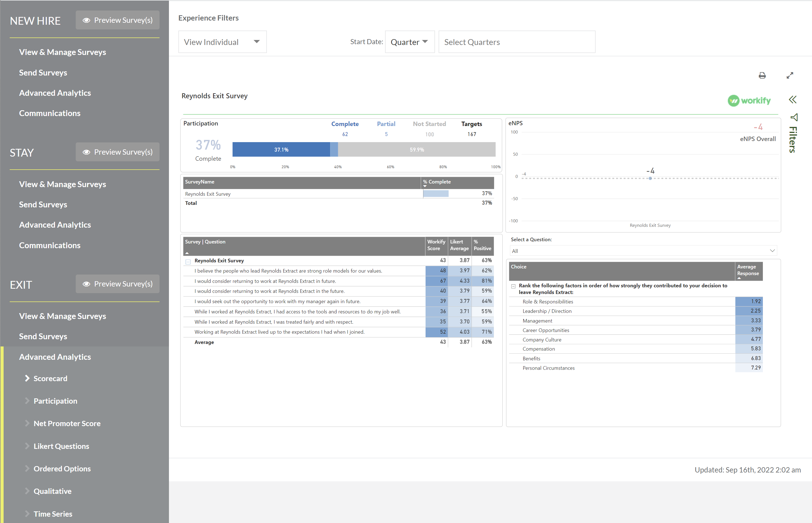The image size is (812, 523).
Task: Open Stay Advanced Analytics
Action: click(55, 225)
